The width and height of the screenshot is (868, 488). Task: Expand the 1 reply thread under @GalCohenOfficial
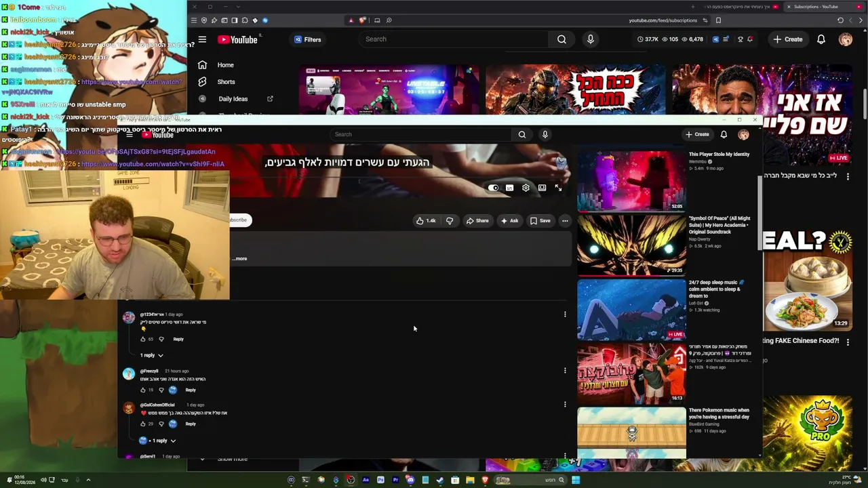pyautogui.click(x=158, y=441)
